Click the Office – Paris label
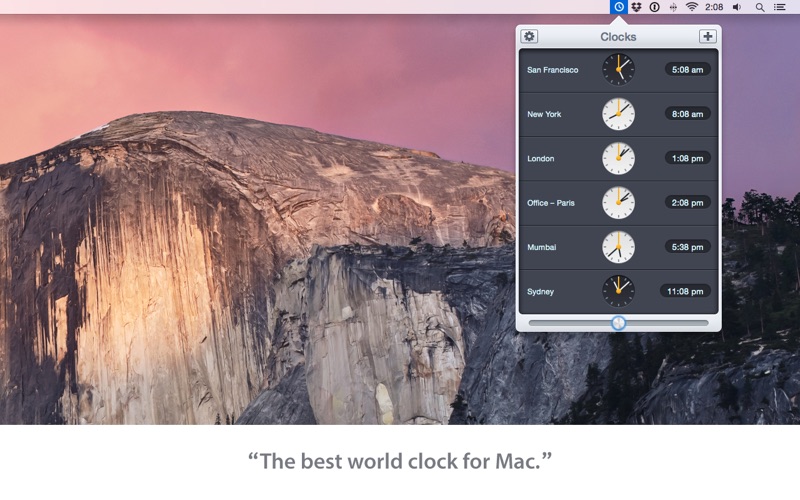Viewport: 800px width, 500px height. [551, 203]
